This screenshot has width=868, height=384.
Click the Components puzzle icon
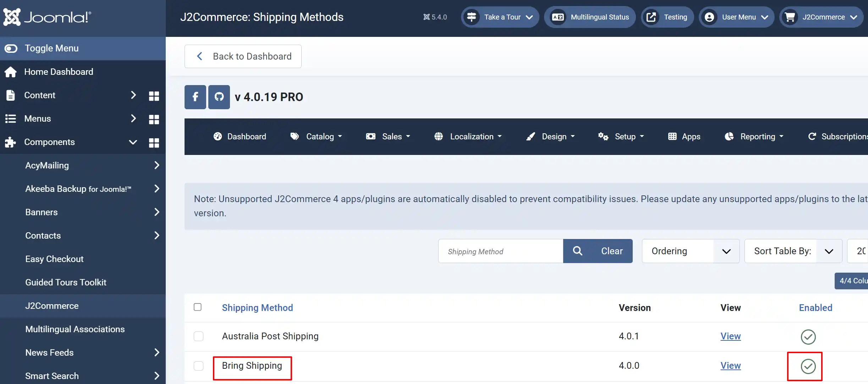11,142
